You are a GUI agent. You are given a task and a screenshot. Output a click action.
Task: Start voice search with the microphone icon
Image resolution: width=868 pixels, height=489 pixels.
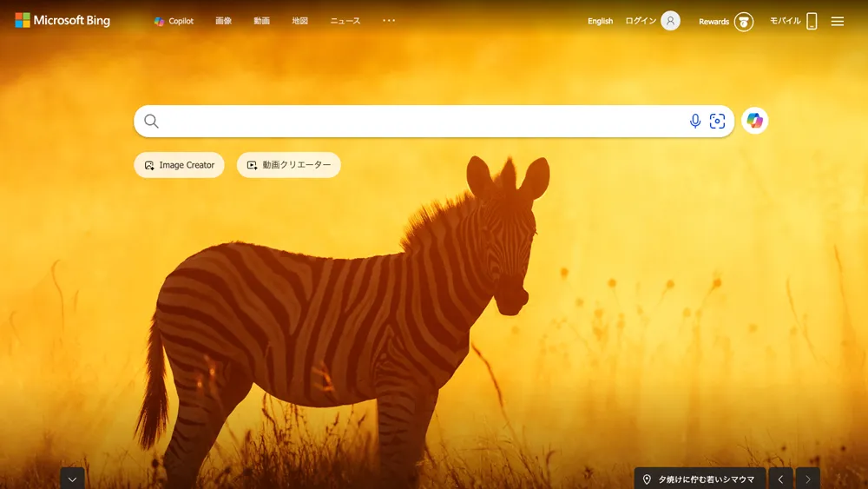click(x=695, y=122)
